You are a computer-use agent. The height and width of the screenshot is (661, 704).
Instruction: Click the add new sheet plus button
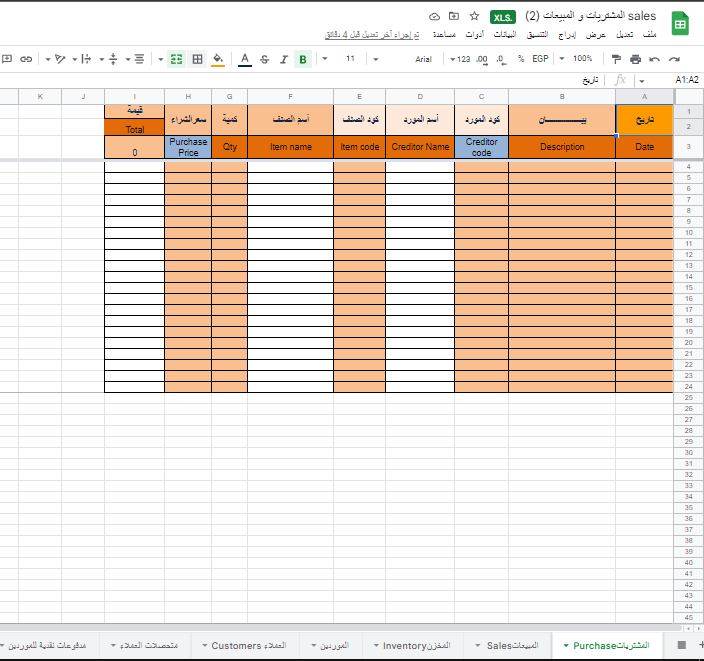[700, 645]
